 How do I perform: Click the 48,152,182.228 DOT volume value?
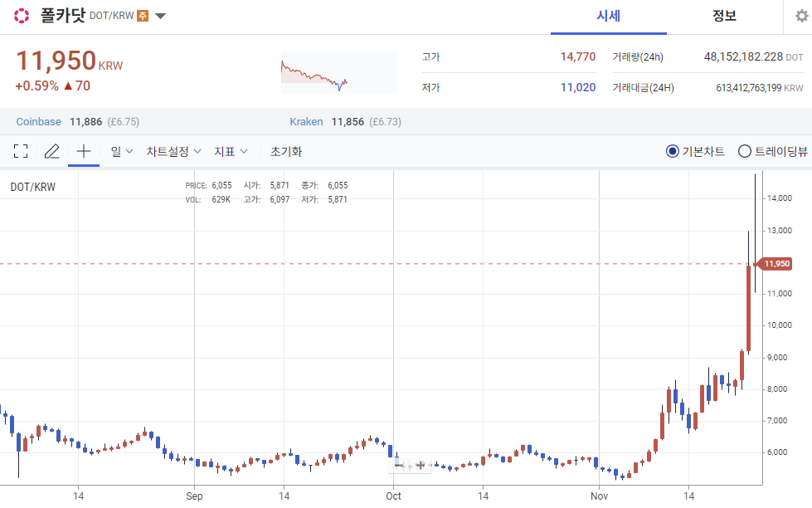[753, 56]
